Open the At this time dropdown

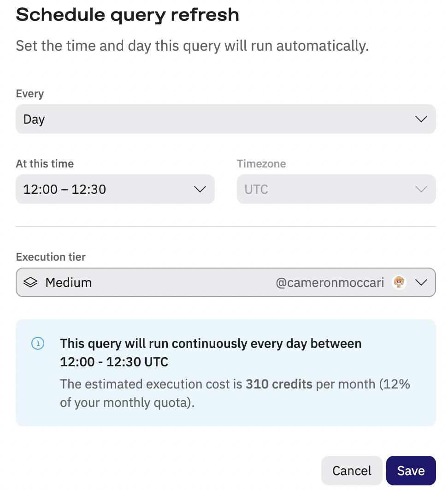click(x=115, y=189)
